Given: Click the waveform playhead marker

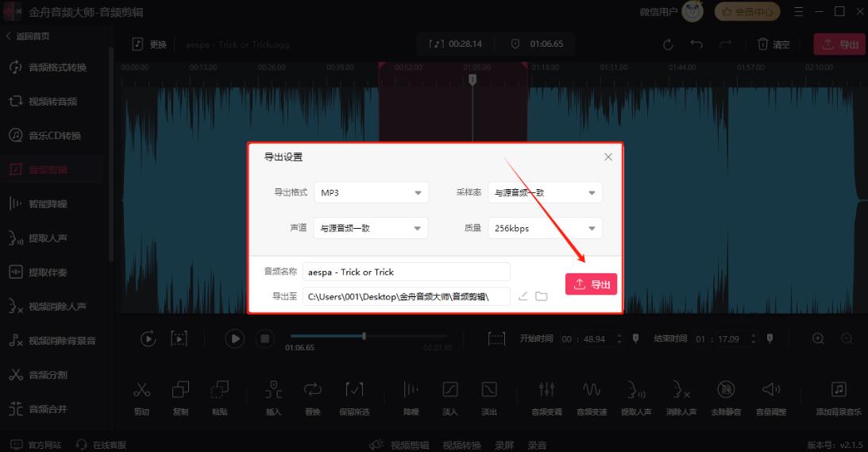Looking at the screenshot, I should pos(473,79).
